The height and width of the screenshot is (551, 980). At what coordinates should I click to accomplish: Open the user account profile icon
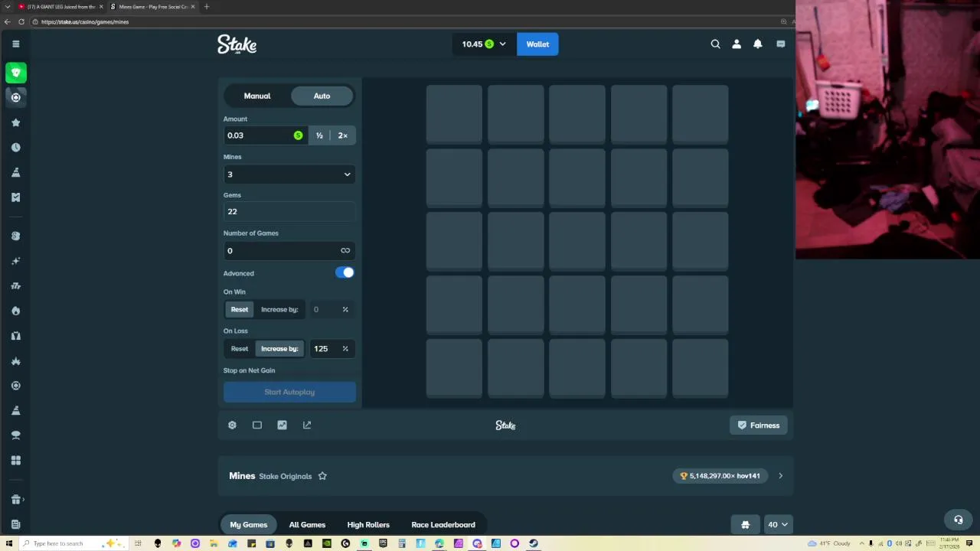tap(737, 44)
